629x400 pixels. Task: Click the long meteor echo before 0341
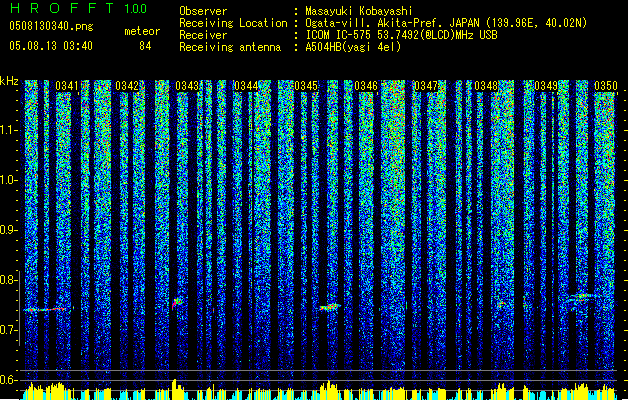pos(46,309)
